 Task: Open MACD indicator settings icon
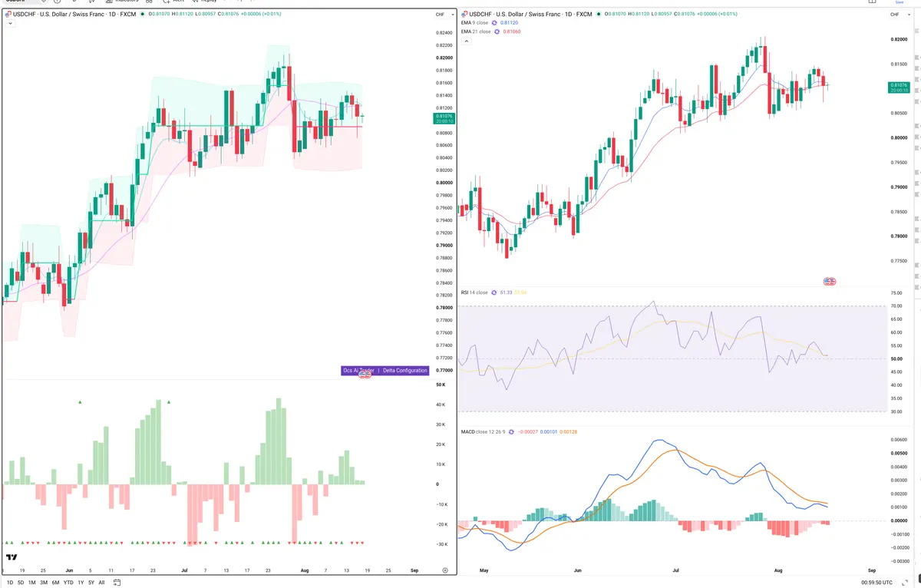[x=511, y=431]
